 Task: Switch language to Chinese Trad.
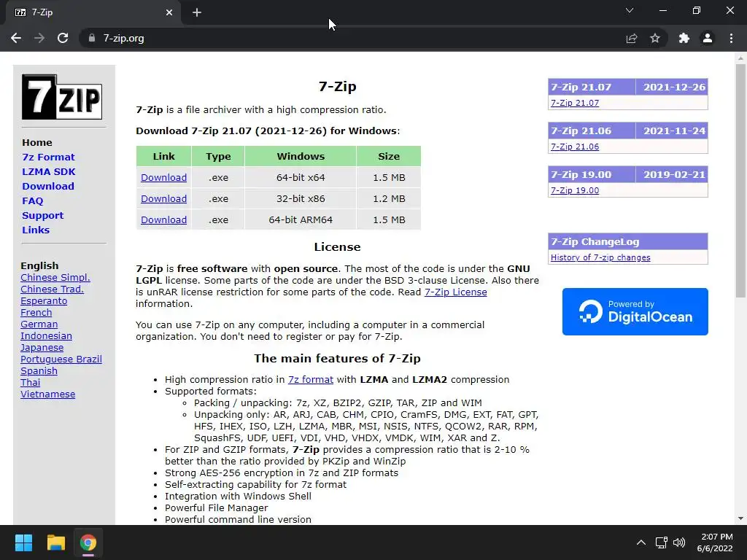click(52, 289)
